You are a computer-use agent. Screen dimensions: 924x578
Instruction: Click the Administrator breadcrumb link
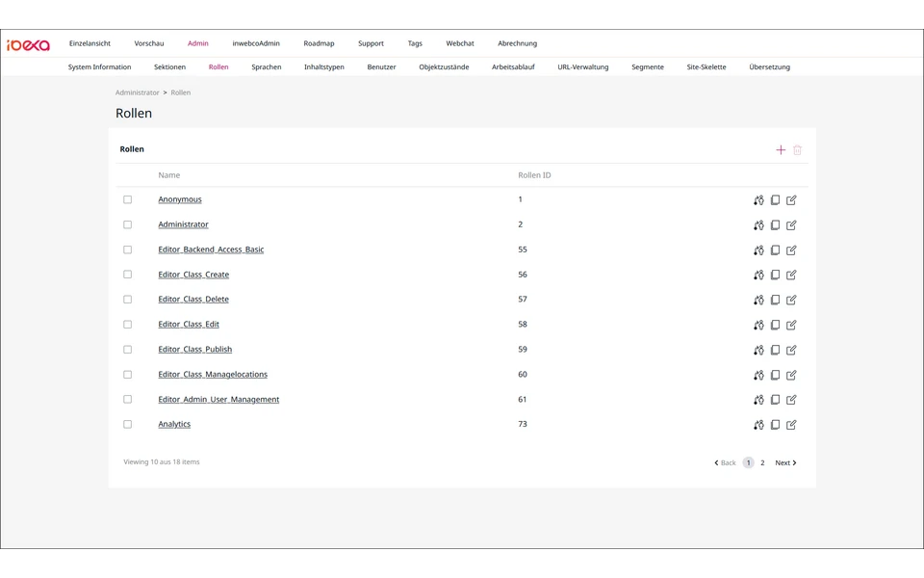[137, 92]
